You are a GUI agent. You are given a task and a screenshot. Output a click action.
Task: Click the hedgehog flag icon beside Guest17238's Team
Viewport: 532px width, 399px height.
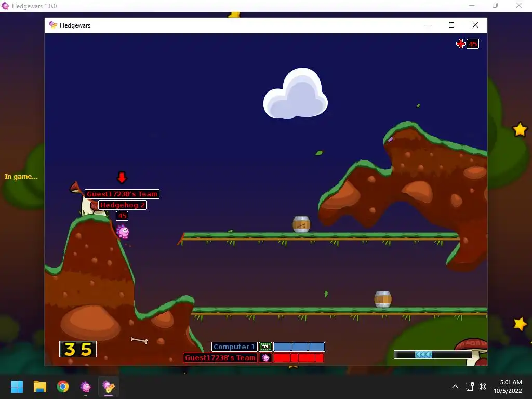click(265, 357)
